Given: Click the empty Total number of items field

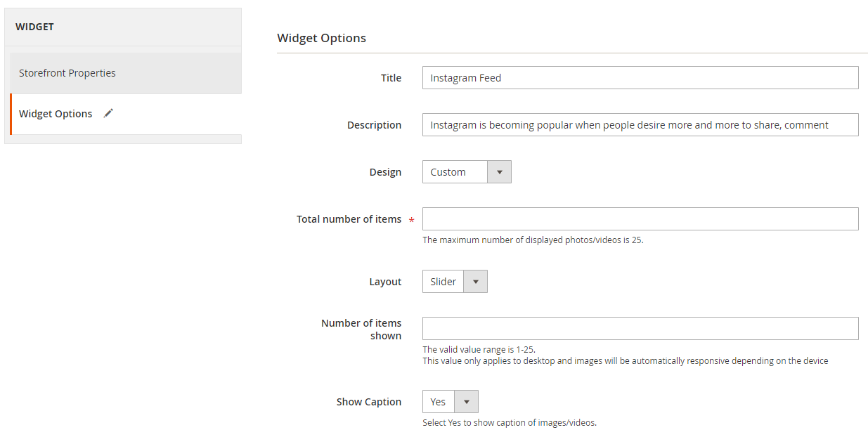Looking at the screenshot, I should pyautogui.click(x=640, y=219).
